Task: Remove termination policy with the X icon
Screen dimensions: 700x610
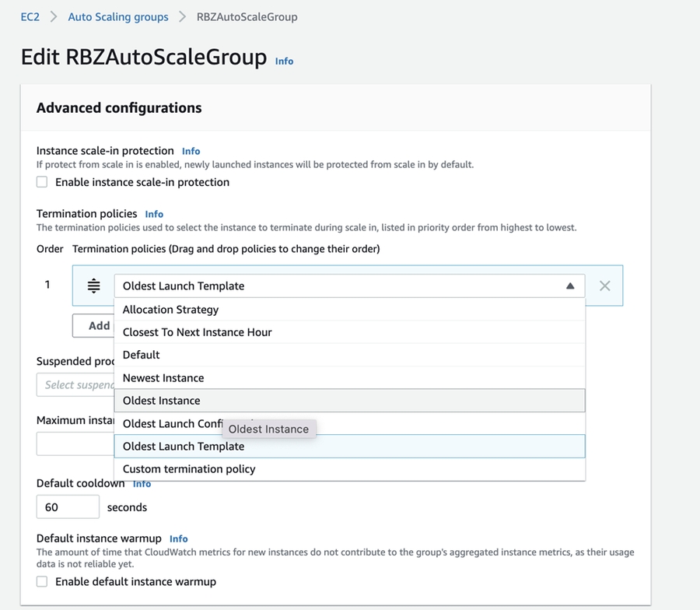Action: 604,286
